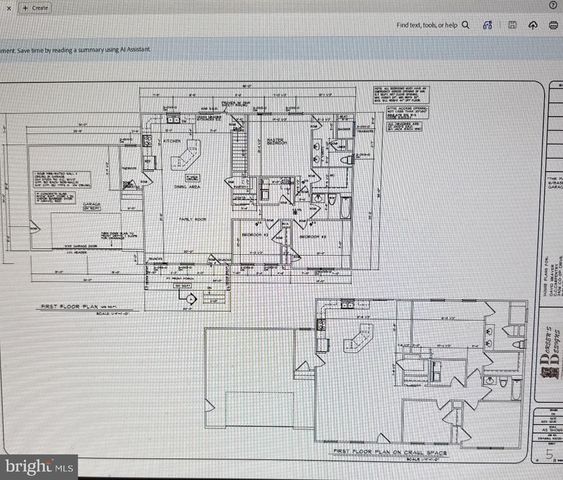Click the 'KITCHEN' room label

(x=172, y=141)
